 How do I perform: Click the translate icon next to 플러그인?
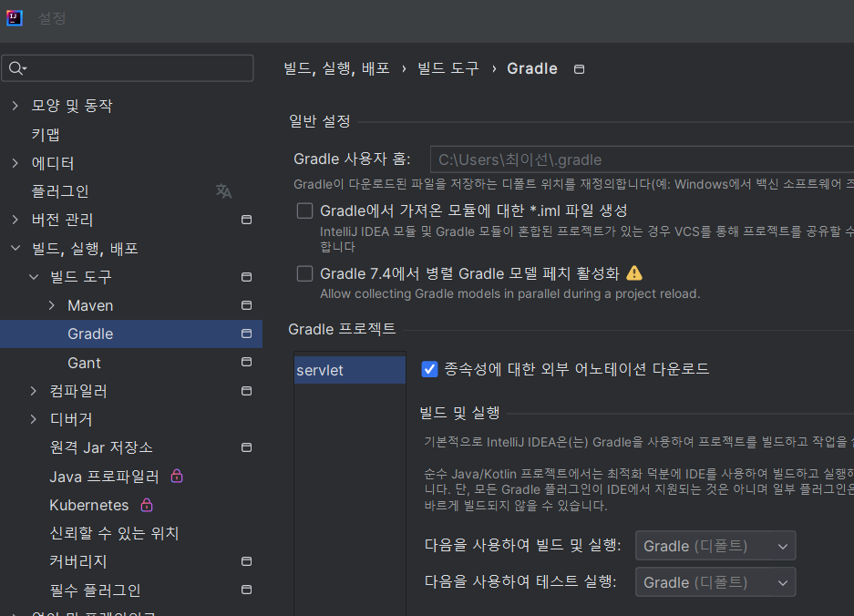click(x=223, y=191)
